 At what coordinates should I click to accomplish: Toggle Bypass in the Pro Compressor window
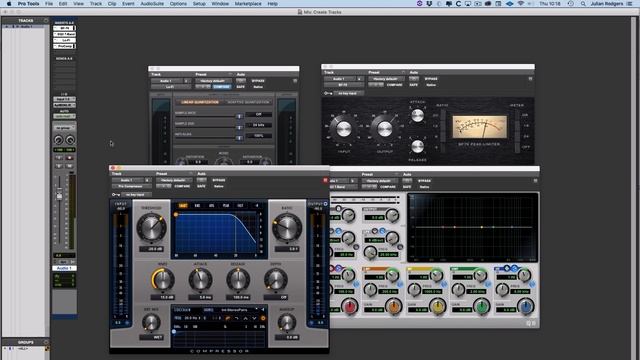[219, 180]
